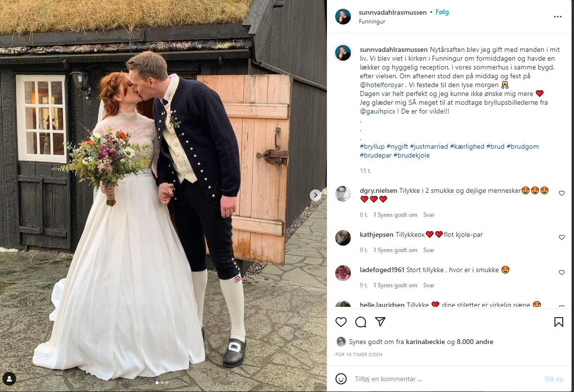Reply to kathjepsen with Svar
Screen dimensions: 574x392
coord(429,250)
